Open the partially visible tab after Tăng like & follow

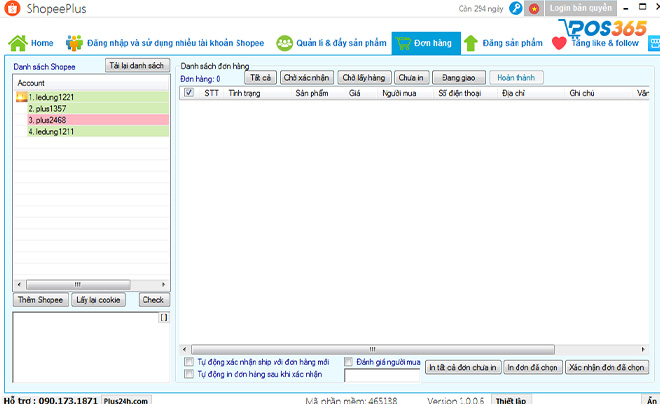pos(654,43)
